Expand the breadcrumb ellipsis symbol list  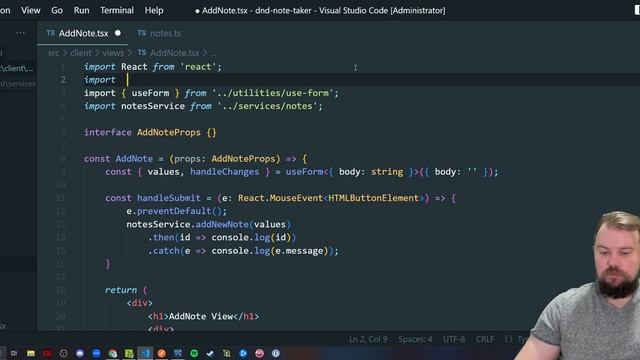213,53
